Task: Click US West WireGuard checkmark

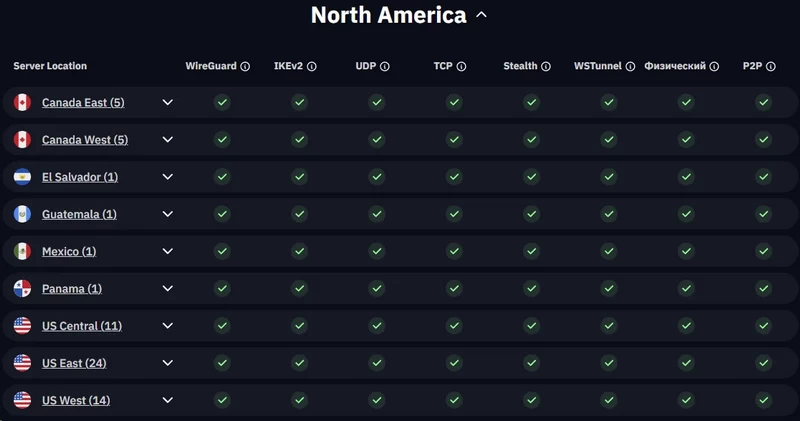Action: pos(222,401)
